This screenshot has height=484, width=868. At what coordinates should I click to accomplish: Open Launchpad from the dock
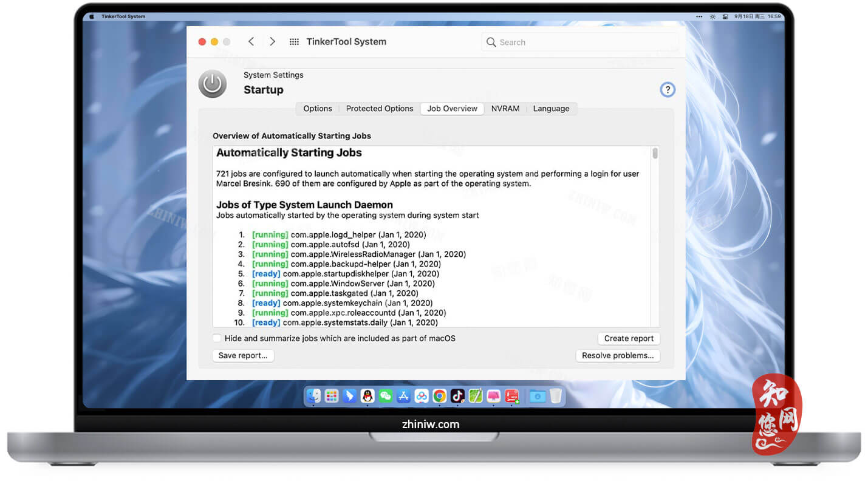coord(332,396)
